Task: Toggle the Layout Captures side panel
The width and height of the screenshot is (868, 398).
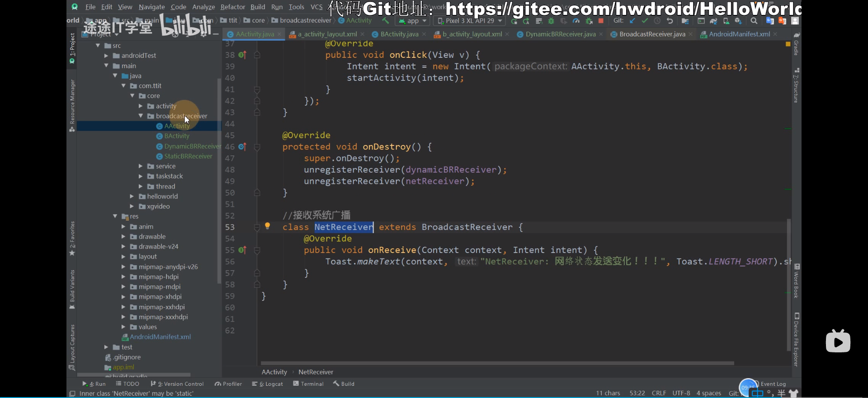Action: [72, 347]
